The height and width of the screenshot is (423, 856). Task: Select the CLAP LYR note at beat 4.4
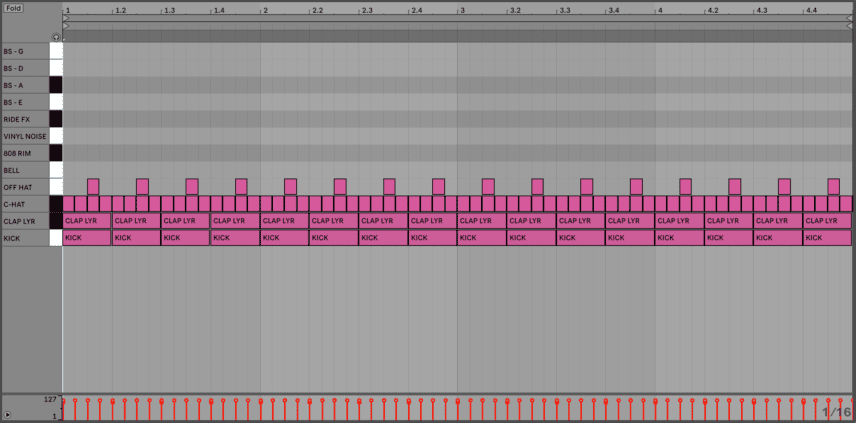[x=828, y=221]
